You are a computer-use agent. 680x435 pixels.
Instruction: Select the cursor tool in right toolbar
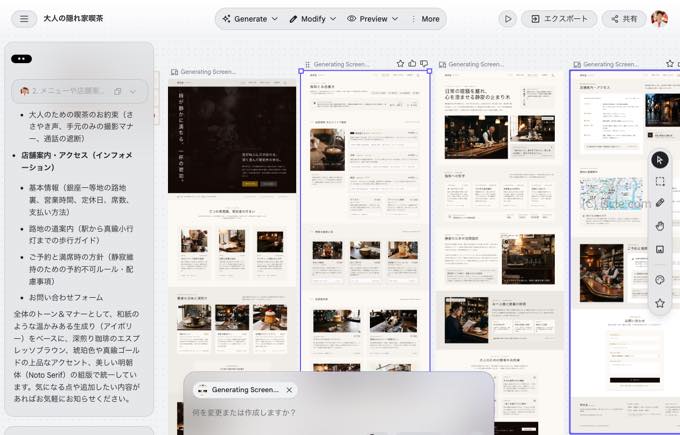click(x=660, y=160)
